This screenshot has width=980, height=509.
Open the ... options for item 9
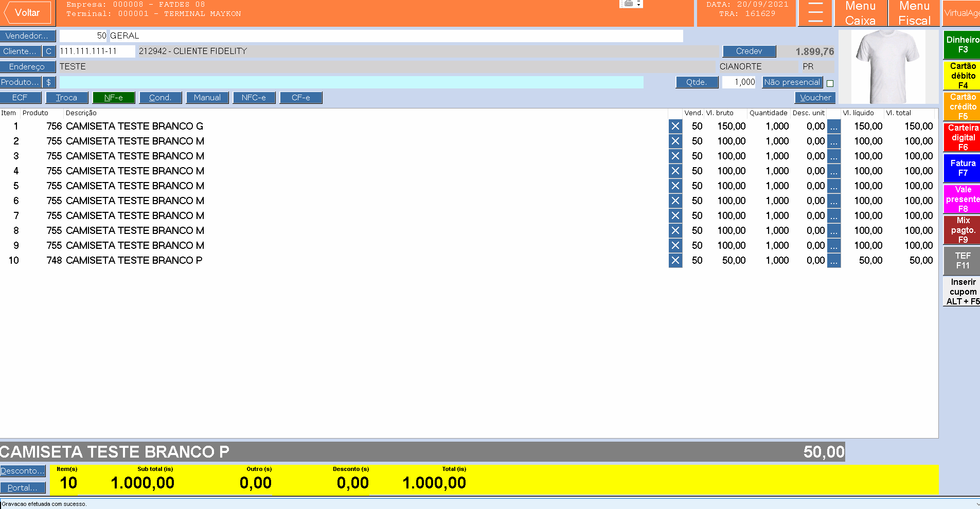[x=834, y=246]
